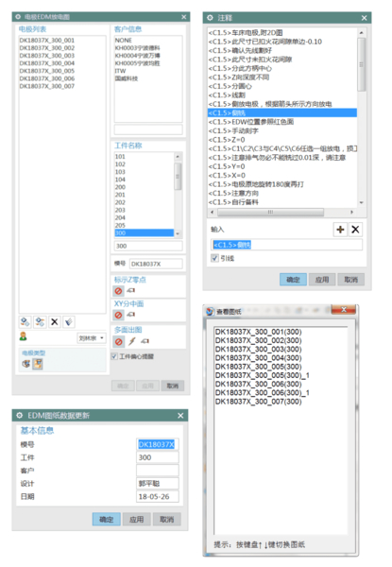
Task: Click the first gear icon button under the electrode list
Action: (25, 321)
